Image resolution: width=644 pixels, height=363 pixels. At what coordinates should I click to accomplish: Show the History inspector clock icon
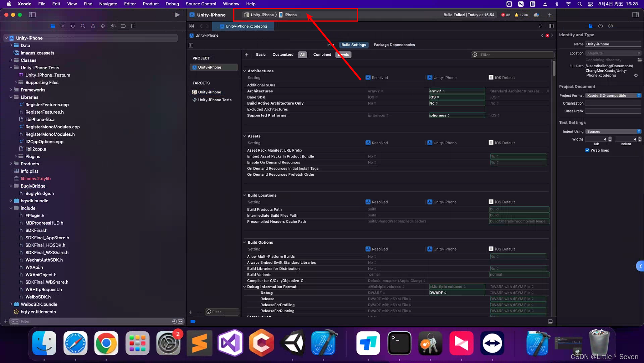[x=601, y=26]
